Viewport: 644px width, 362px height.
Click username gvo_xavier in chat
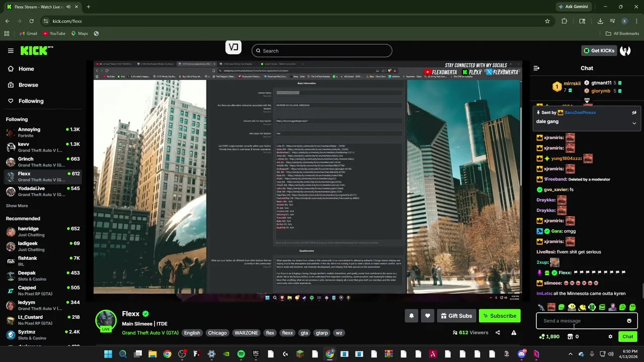556,190
